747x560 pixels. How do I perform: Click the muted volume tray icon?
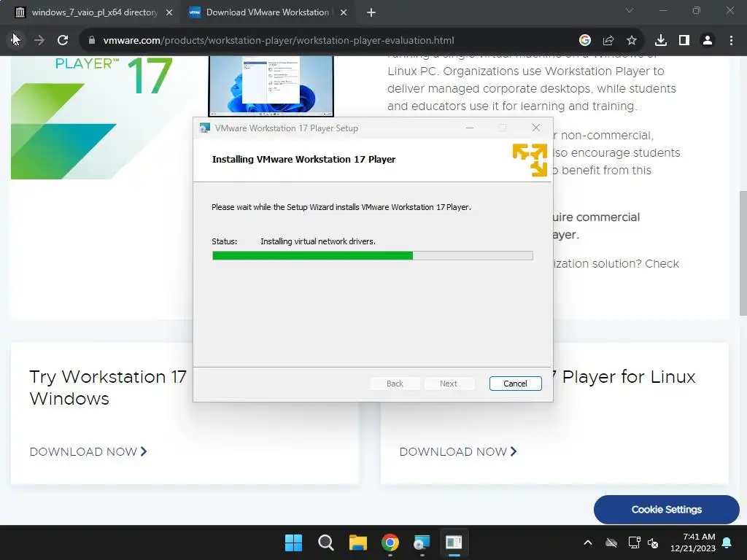click(x=653, y=542)
